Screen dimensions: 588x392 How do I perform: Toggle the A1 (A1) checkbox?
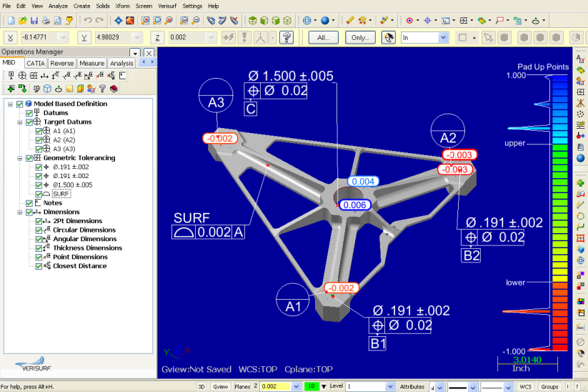tap(39, 131)
